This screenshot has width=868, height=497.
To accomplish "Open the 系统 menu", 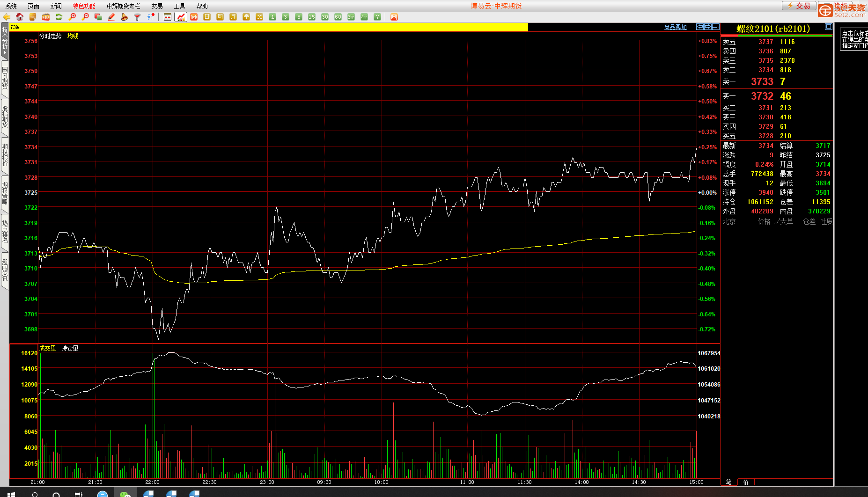I will point(11,6).
